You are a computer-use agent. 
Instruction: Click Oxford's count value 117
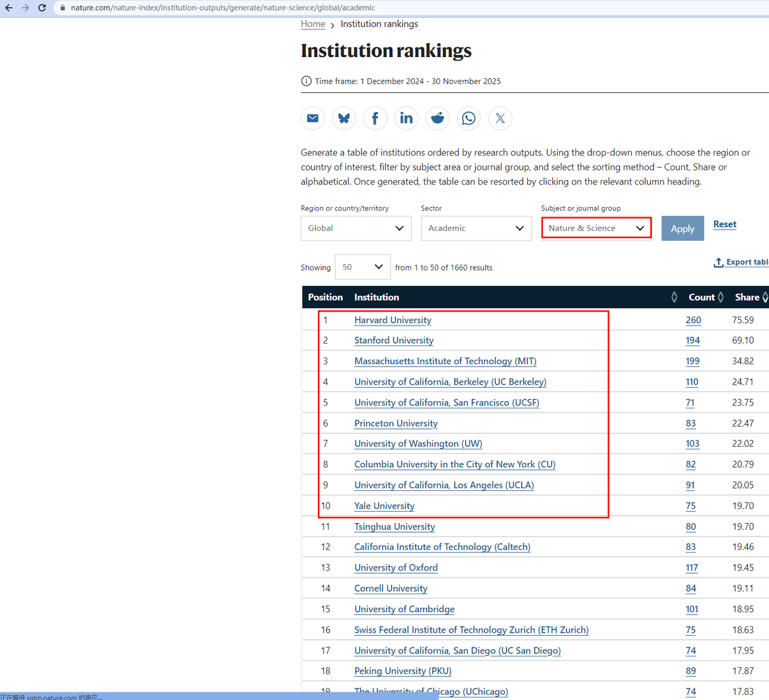coord(692,568)
